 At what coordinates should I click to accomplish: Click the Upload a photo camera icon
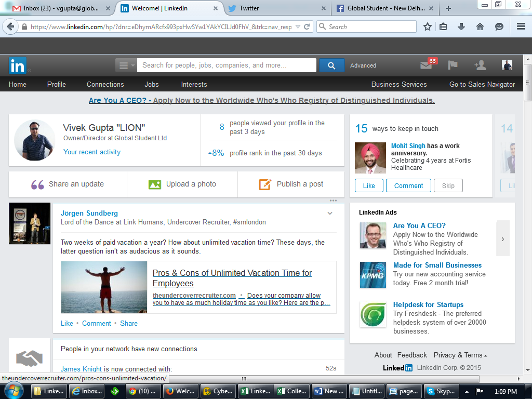click(x=155, y=184)
